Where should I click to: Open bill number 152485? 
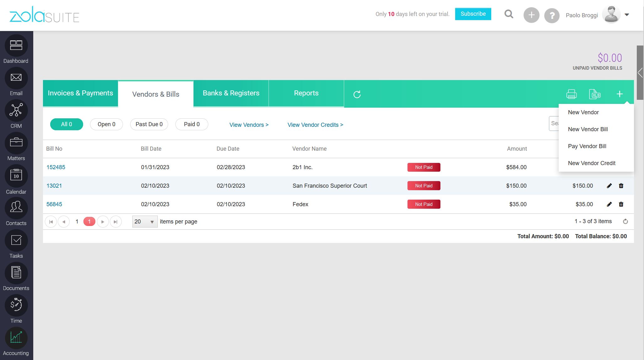click(x=56, y=167)
